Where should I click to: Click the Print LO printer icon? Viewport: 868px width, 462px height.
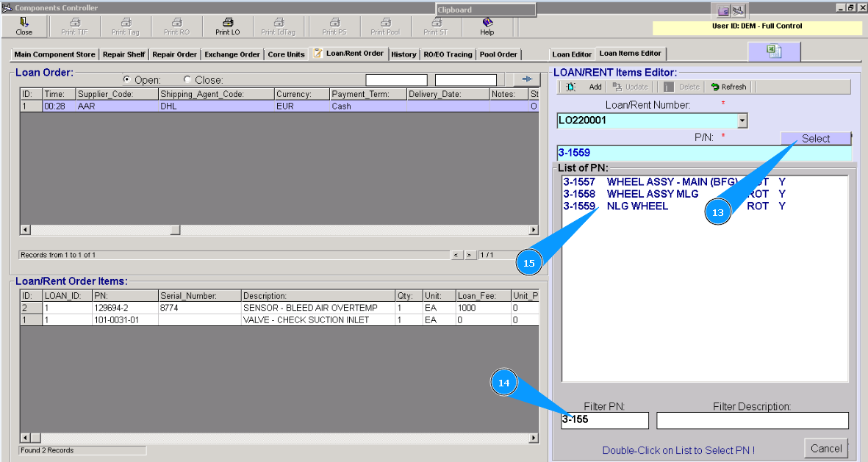click(x=228, y=22)
